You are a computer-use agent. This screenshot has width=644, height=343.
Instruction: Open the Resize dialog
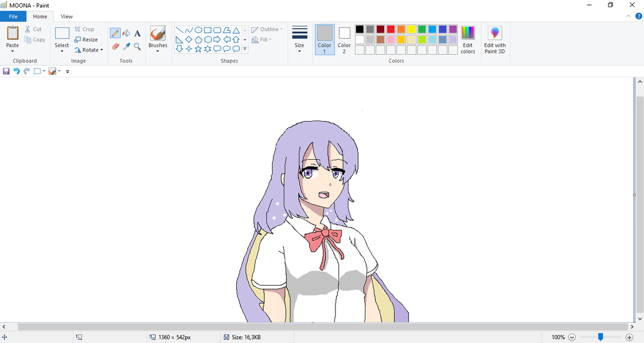pos(86,40)
